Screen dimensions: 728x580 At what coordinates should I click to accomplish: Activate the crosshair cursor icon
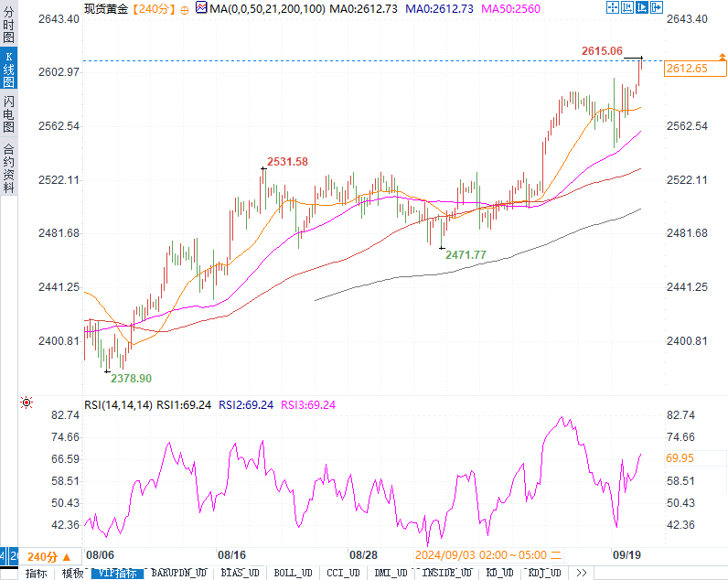613,7
